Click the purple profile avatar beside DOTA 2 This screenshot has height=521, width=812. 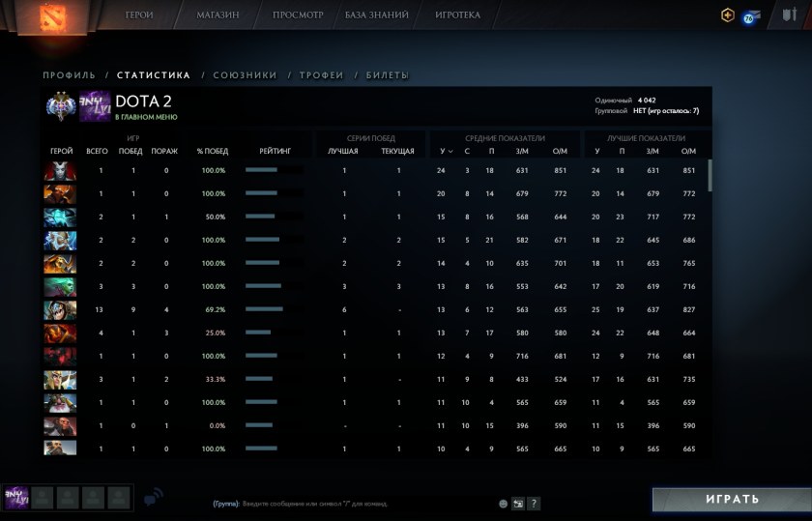click(95, 106)
